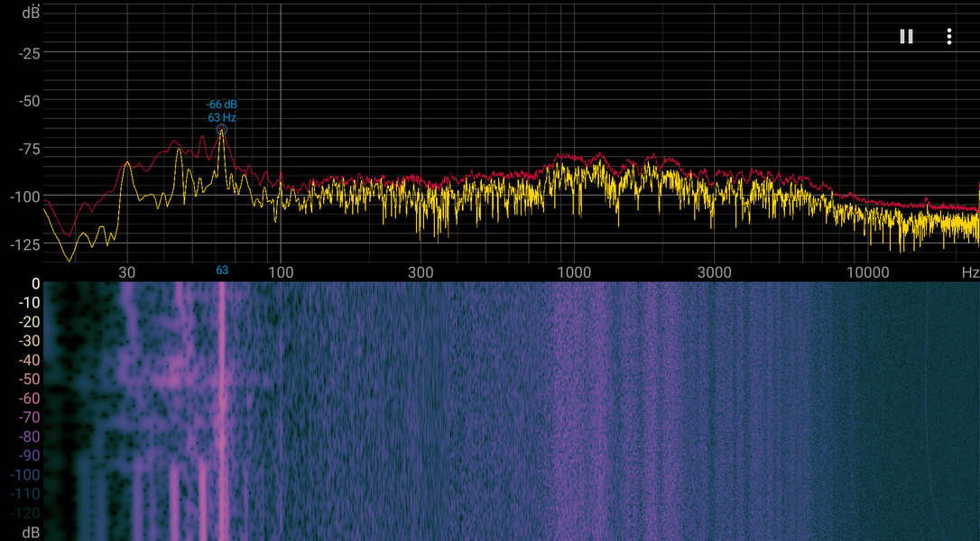Click the "100" frequency axis label
Image resolution: width=980 pixels, height=541 pixels.
coord(281,272)
